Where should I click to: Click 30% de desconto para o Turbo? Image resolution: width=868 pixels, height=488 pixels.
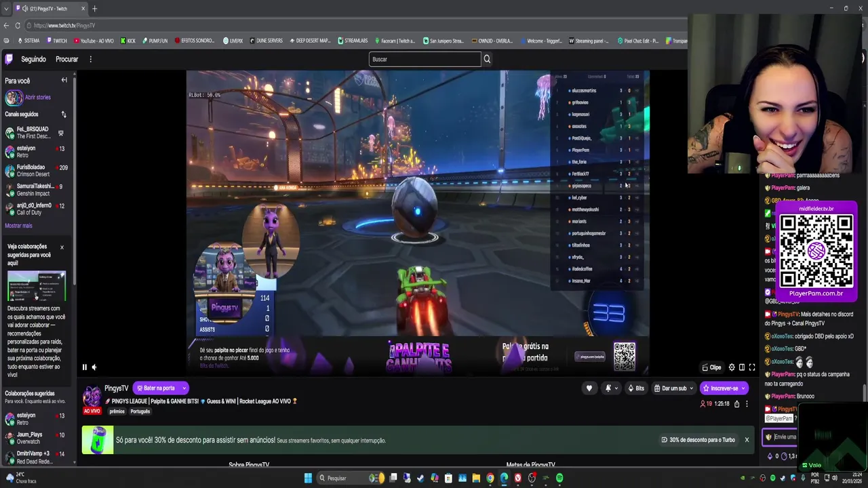[698, 440]
